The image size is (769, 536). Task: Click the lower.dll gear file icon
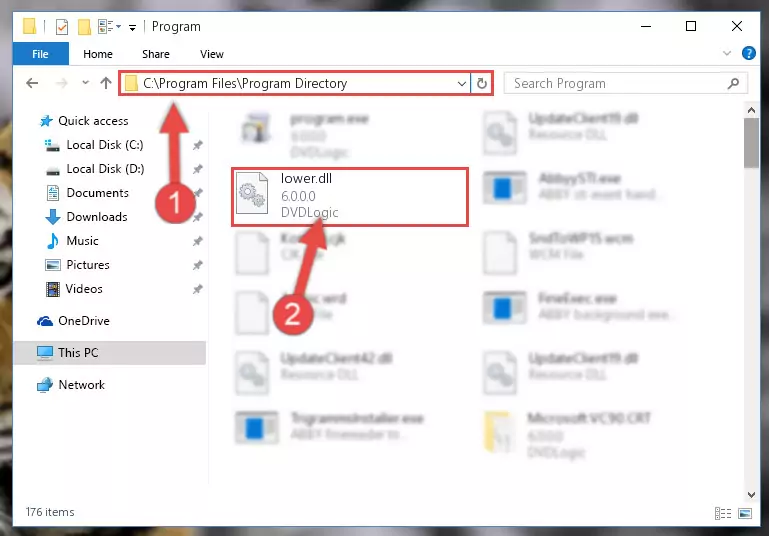pyautogui.click(x=252, y=194)
